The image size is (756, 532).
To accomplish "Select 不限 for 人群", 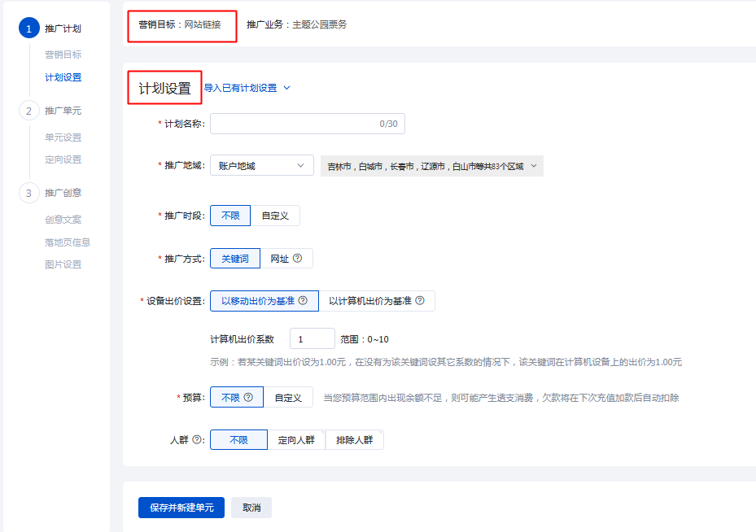I will (238, 439).
